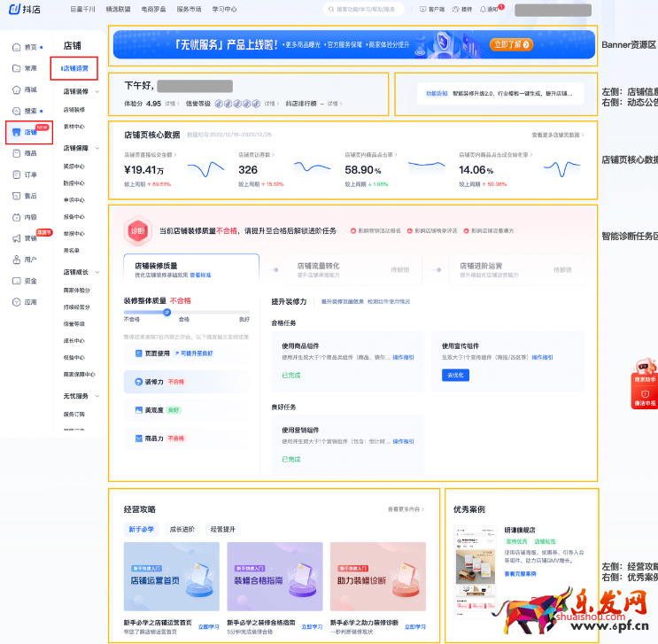This screenshot has width=658, height=644.
Task: Open 操作指引 for 使用商品组件
Action: (x=403, y=357)
